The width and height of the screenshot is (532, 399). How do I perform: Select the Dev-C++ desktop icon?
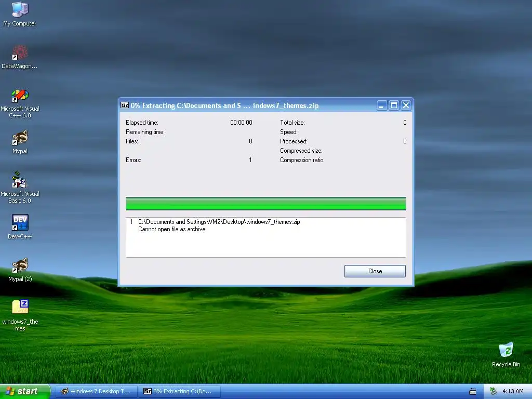pos(20,227)
